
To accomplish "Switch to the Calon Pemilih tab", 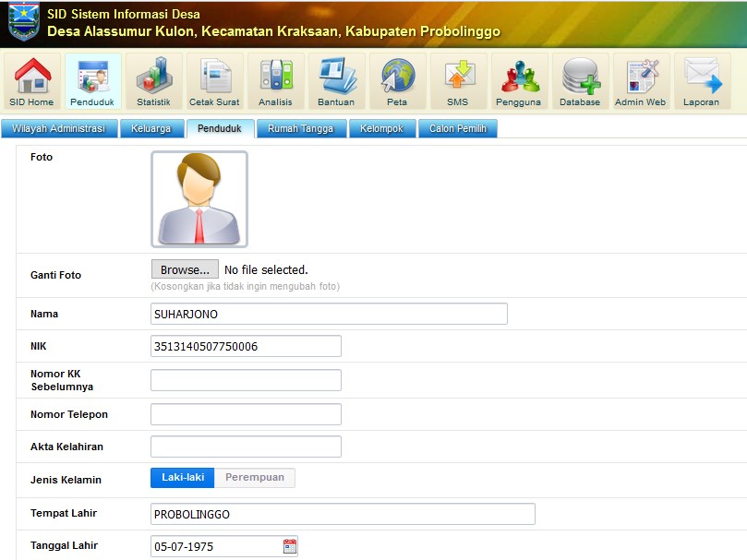I will [x=458, y=128].
